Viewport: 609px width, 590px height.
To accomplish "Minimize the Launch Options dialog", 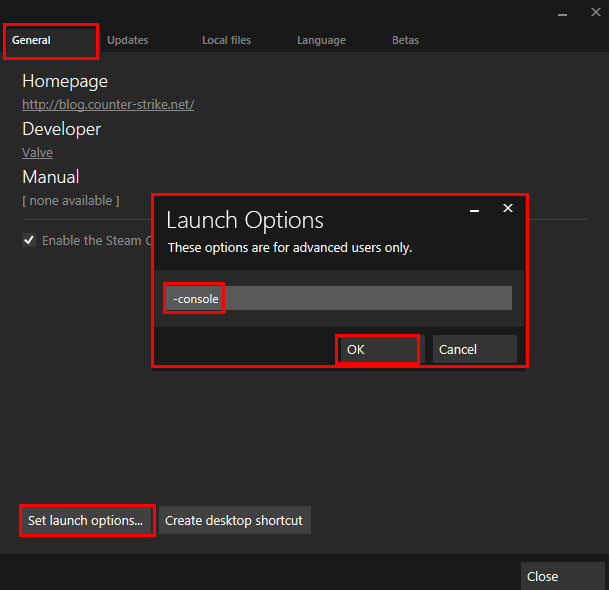I will [474, 210].
